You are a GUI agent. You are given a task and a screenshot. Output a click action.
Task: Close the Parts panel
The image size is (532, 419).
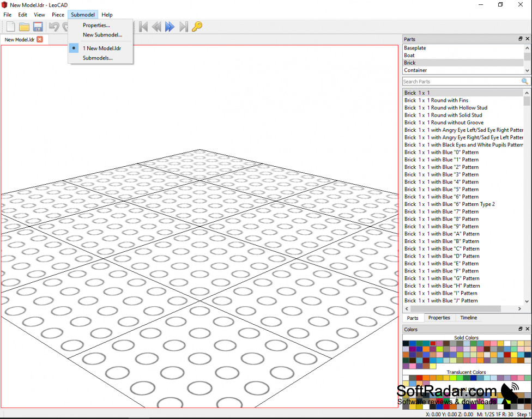[527, 39]
